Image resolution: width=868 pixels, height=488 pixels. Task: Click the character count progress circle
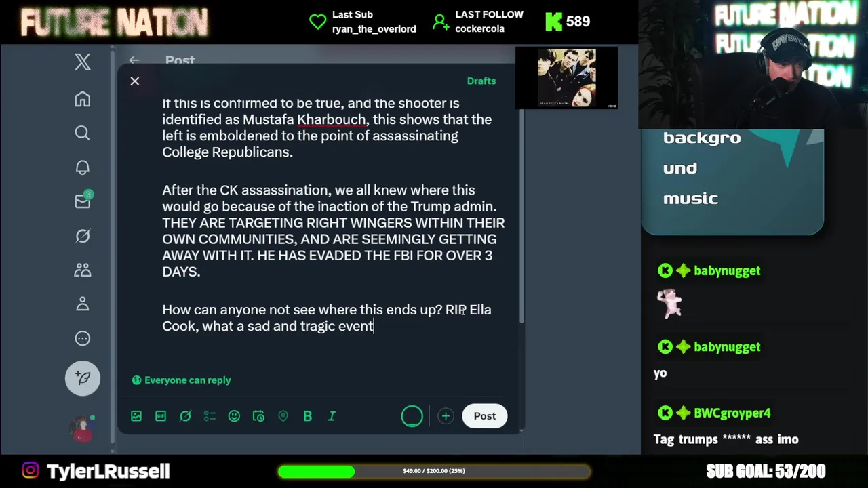(x=412, y=416)
